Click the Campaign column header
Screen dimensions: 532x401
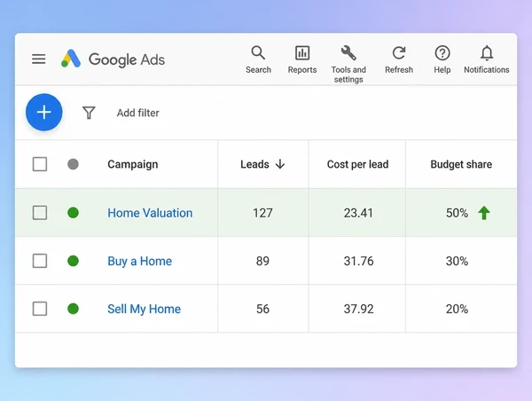click(133, 164)
